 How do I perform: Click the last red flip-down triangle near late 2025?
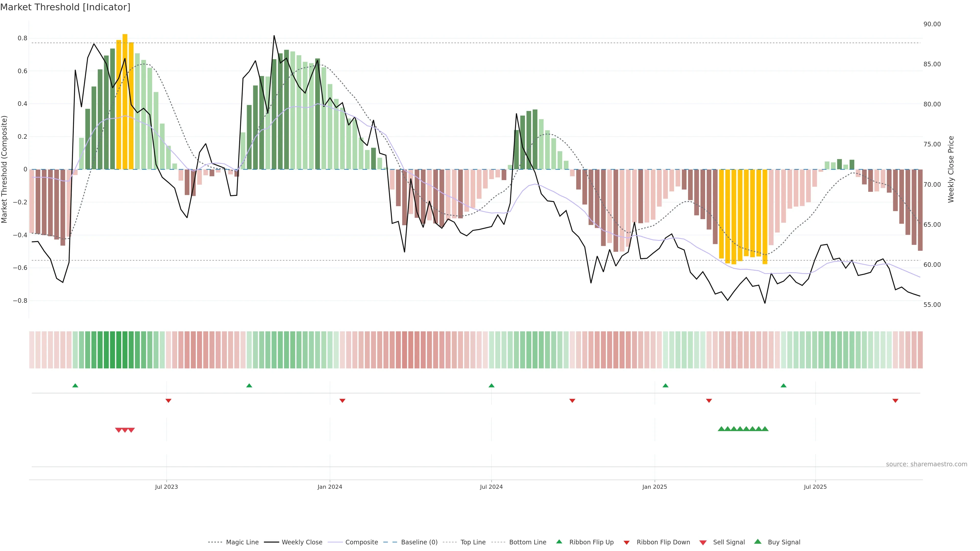click(x=895, y=400)
